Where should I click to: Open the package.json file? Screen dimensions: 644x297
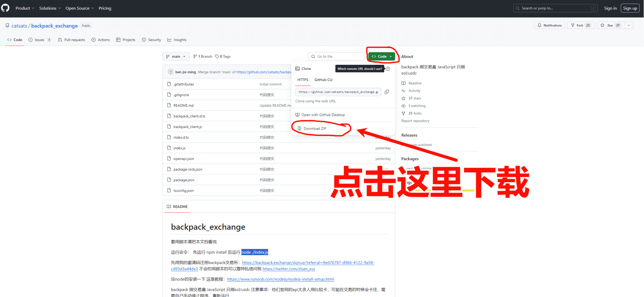coord(184,180)
